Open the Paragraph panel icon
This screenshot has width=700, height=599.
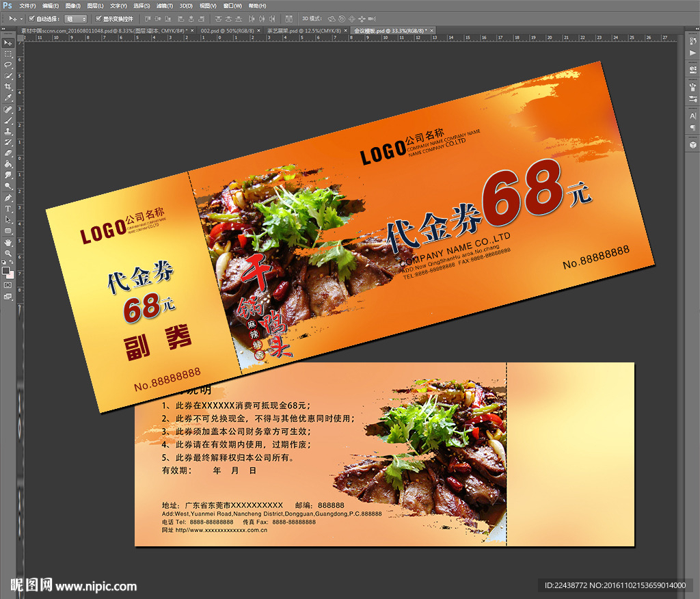tap(693, 127)
